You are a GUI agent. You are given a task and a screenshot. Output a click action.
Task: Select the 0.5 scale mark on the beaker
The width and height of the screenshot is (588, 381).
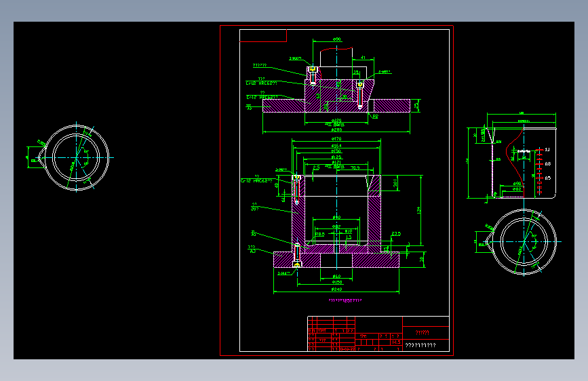tap(548, 178)
